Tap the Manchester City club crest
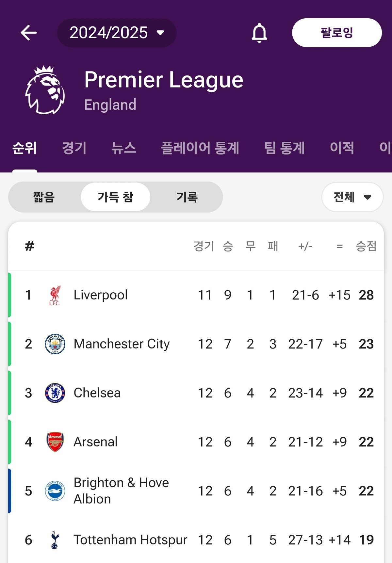This screenshot has width=392, height=563. [55, 344]
